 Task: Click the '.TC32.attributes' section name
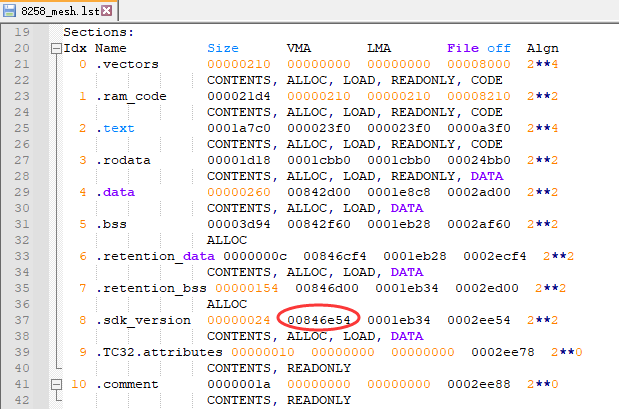coord(159,352)
